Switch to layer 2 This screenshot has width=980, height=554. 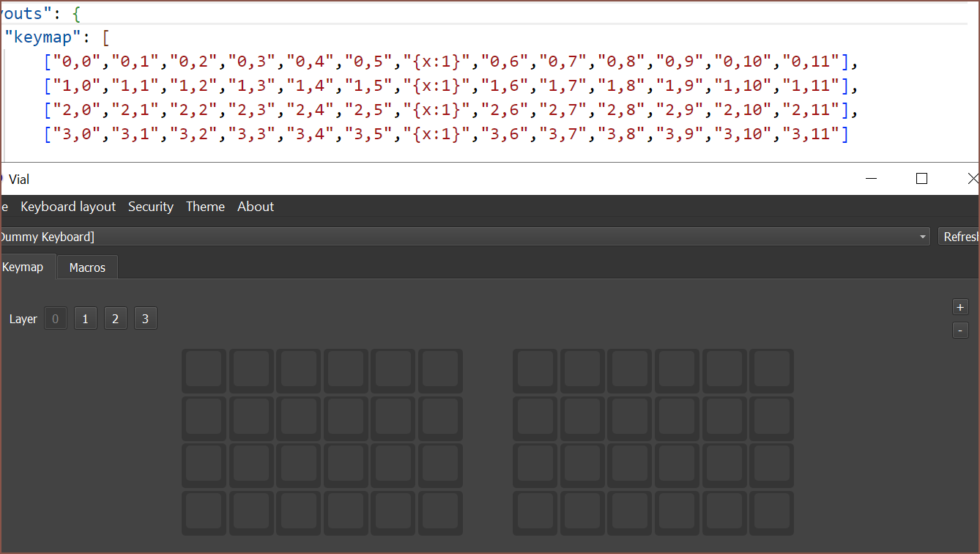[x=116, y=319]
